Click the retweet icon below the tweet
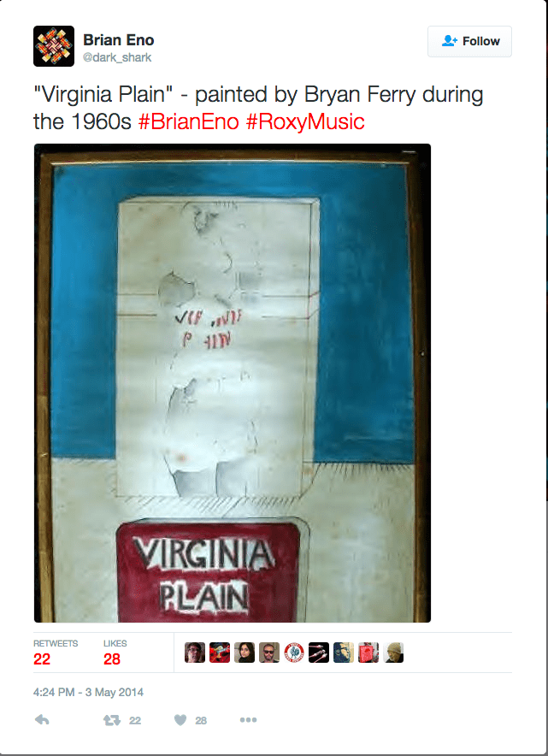Viewport: 548px width, 756px height. 112,720
